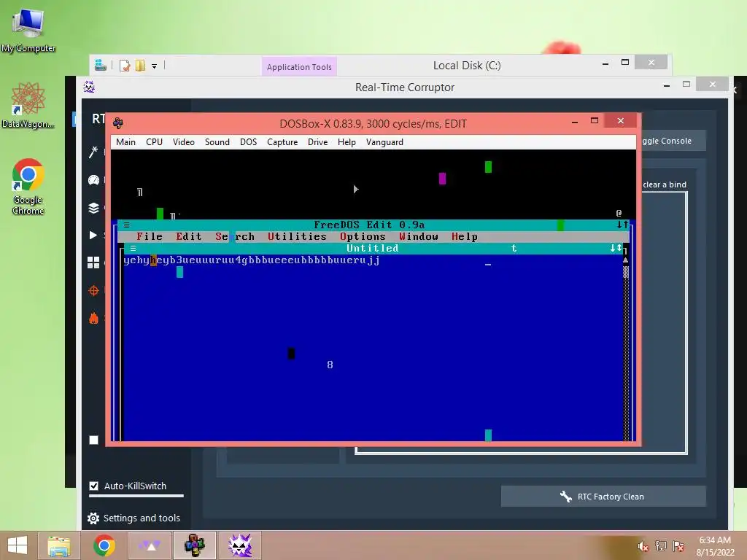Click the scrollbar up arrow in Untitled
This screenshot has height=560, width=747.
(x=625, y=260)
